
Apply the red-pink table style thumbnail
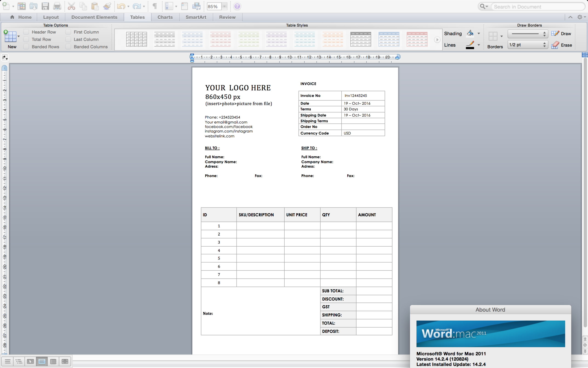417,39
